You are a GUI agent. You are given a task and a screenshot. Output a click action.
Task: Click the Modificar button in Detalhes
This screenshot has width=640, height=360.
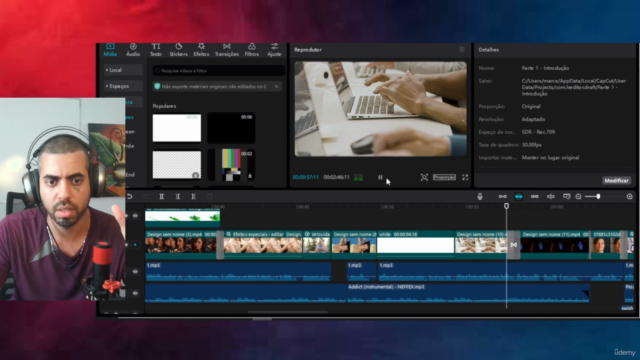tap(616, 180)
